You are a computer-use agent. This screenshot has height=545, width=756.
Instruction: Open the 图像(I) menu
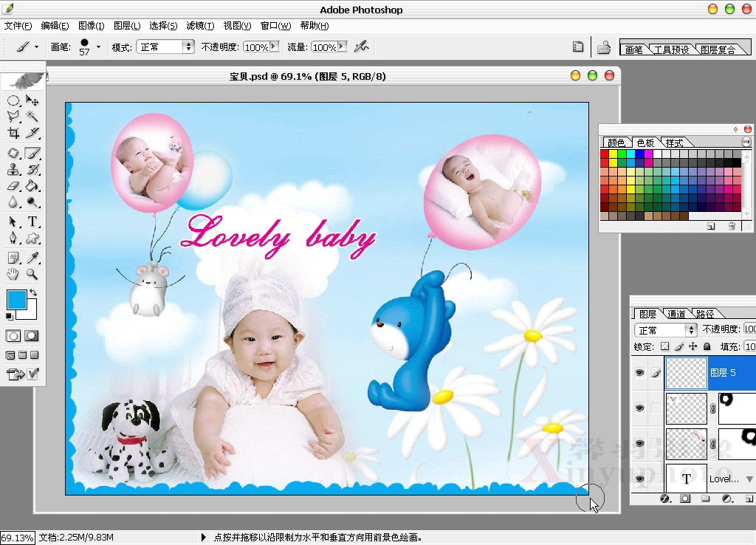point(91,26)
